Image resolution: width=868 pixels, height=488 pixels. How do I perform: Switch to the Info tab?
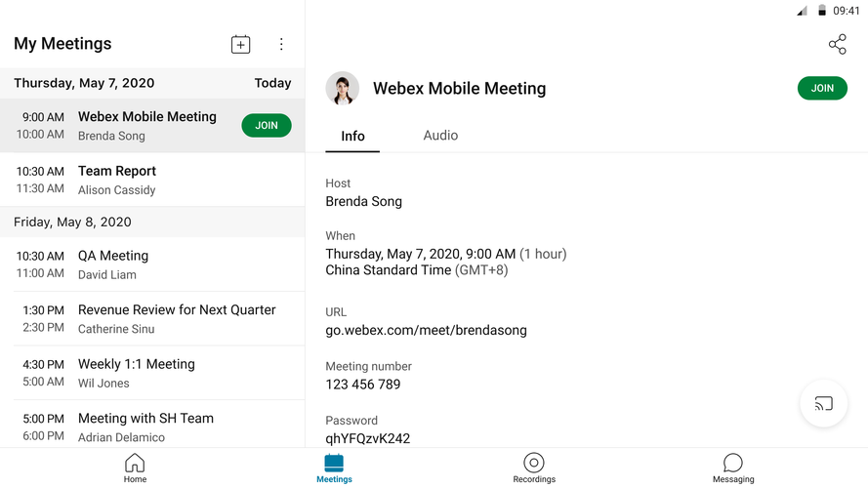[352, 136]
